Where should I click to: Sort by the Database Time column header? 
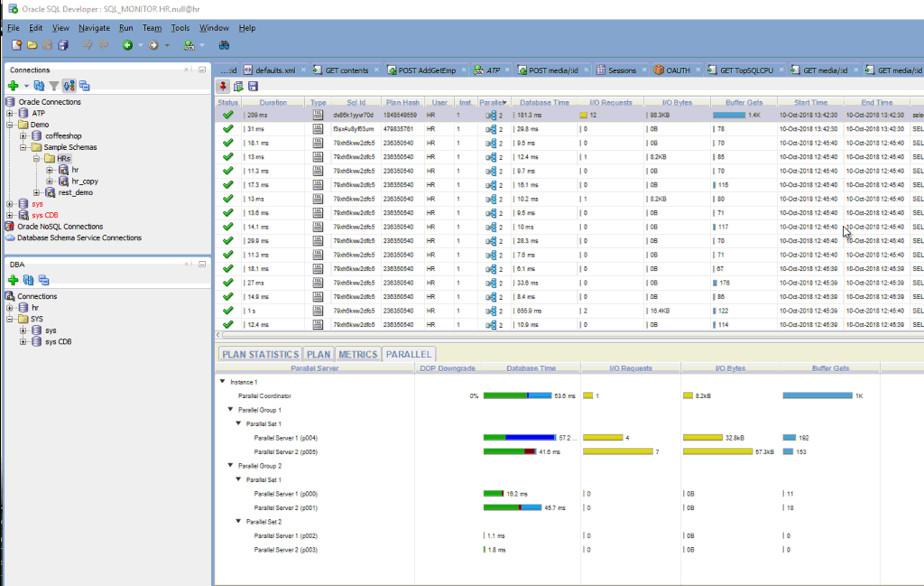coord(544,103)
